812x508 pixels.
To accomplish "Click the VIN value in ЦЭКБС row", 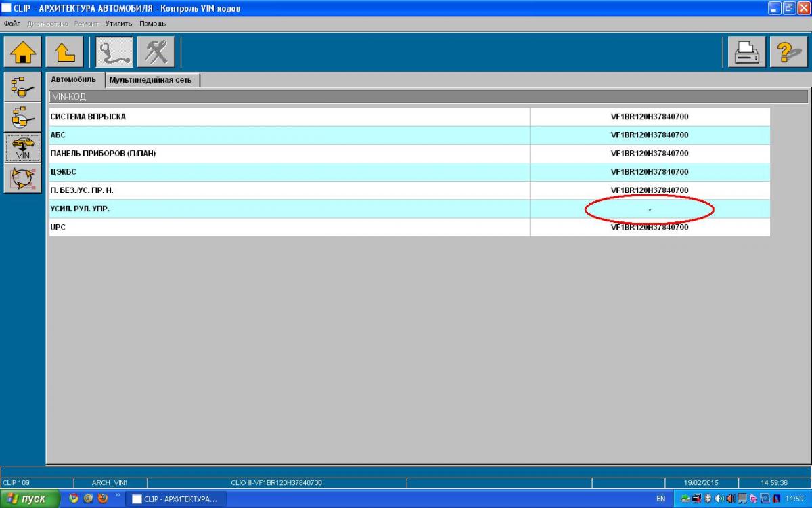I will (x=650, y=171).
